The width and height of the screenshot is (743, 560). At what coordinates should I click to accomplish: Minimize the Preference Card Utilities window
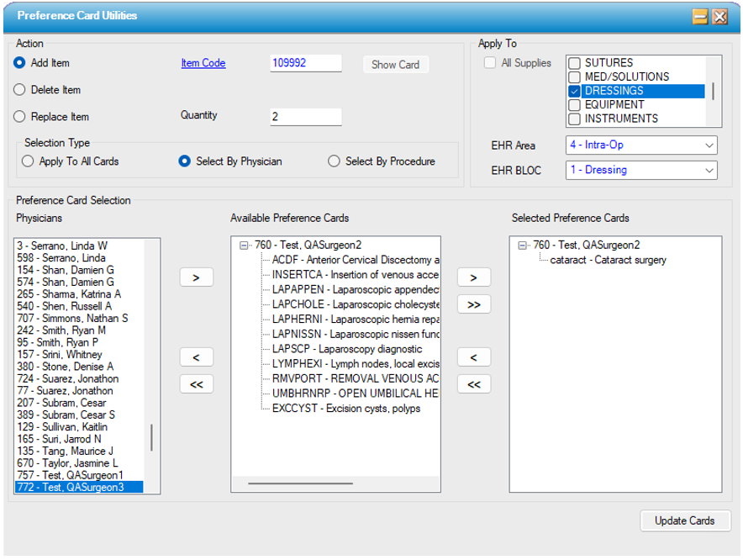pos(699,17)
